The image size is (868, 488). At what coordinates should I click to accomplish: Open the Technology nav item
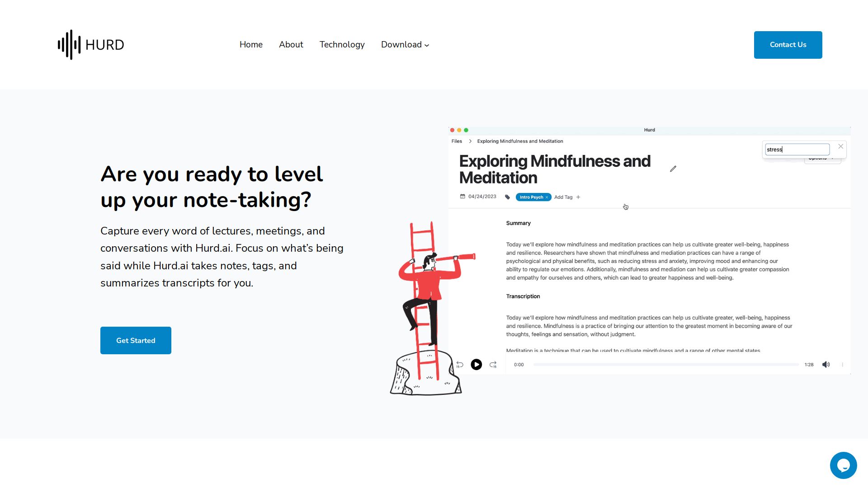pyautogui.click(x=342, y=45)
